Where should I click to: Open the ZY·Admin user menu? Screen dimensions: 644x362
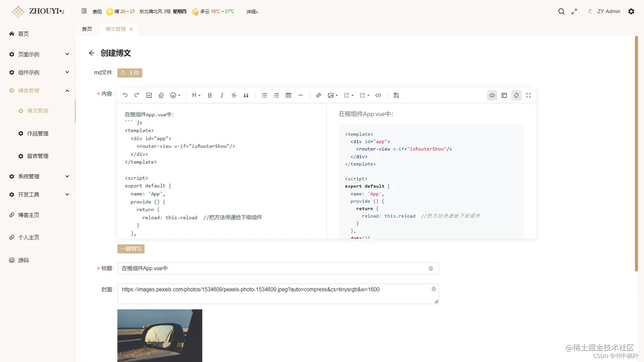(604, 11)
